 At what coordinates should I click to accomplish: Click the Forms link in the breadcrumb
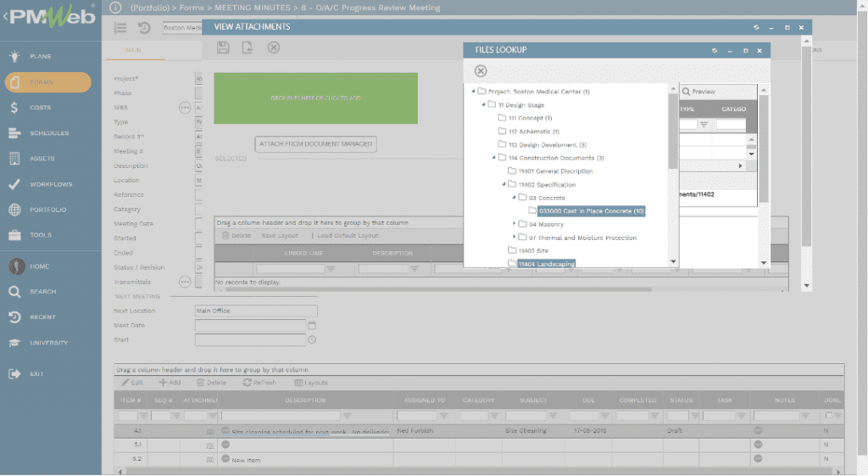(x=192, y=8)
